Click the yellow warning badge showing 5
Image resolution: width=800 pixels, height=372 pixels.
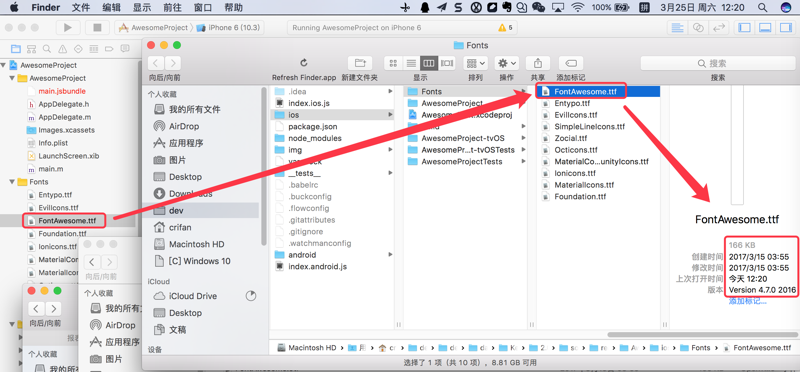pyautogui.click(x=505, y=28)
